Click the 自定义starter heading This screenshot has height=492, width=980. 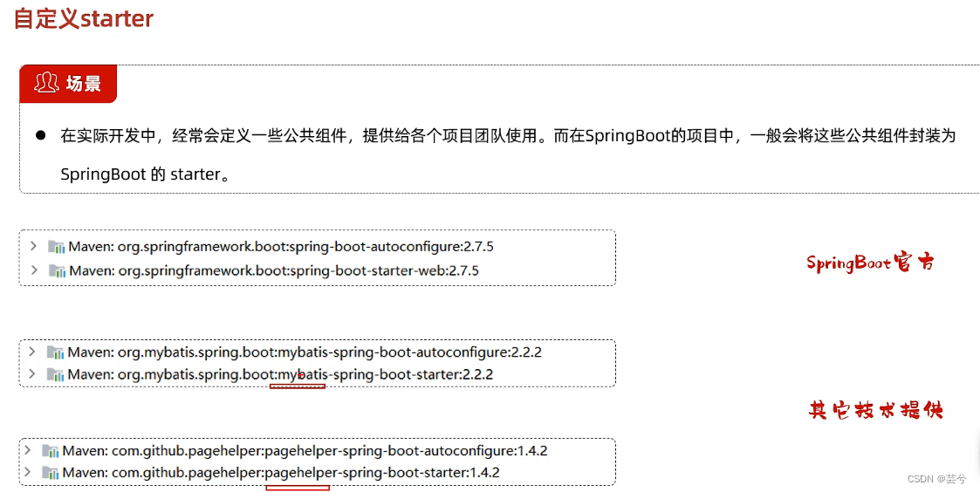click(x=84, y=18)
